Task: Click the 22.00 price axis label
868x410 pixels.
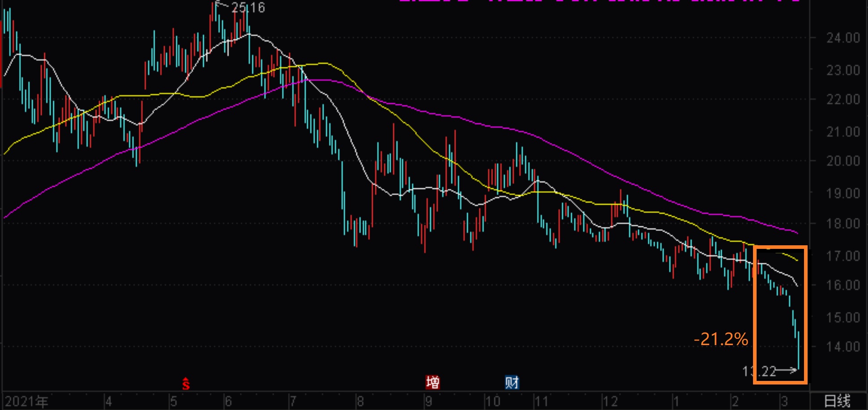Action: pyautogui.click(x=843, y=99)
